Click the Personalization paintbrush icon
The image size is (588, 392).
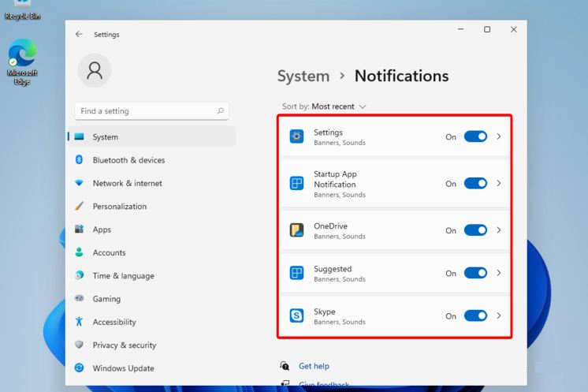coord(79,206)
